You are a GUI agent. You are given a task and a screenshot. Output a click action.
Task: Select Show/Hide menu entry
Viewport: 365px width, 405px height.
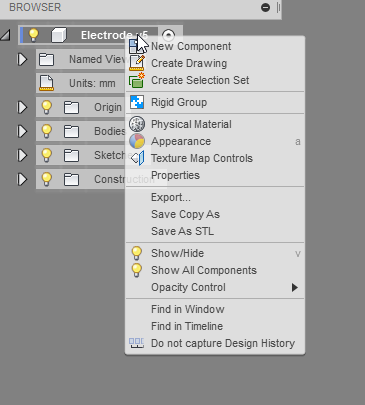tap(215, 253)
